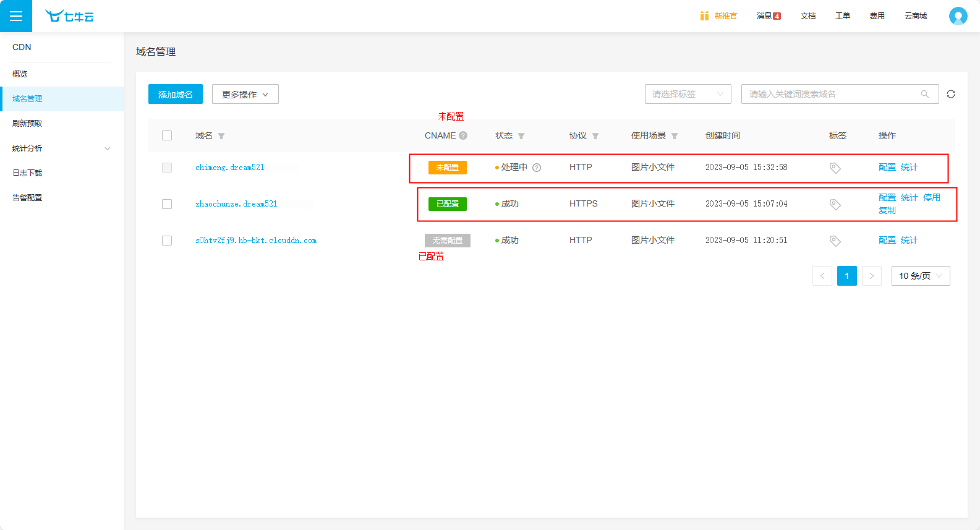Screen dimensions: 980x530
Task: Open 文档 in the top bar
Action: click(x=808, y=16)
